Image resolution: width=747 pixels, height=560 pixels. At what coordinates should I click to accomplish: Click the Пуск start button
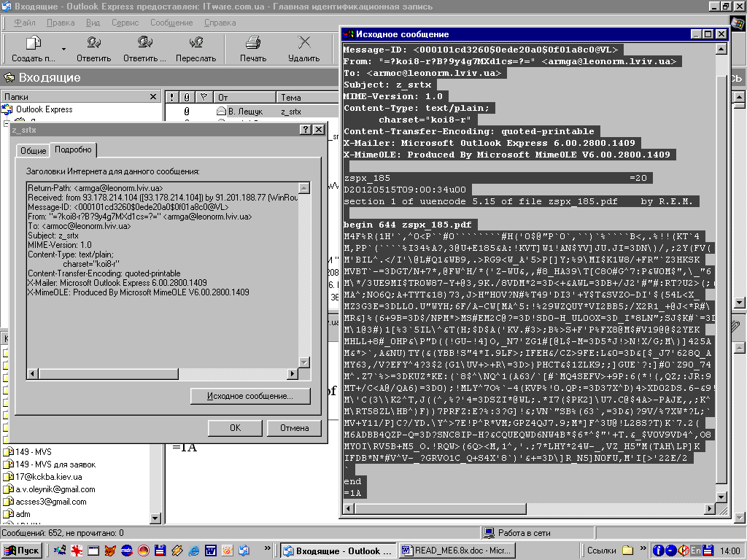tap(22, 551)
